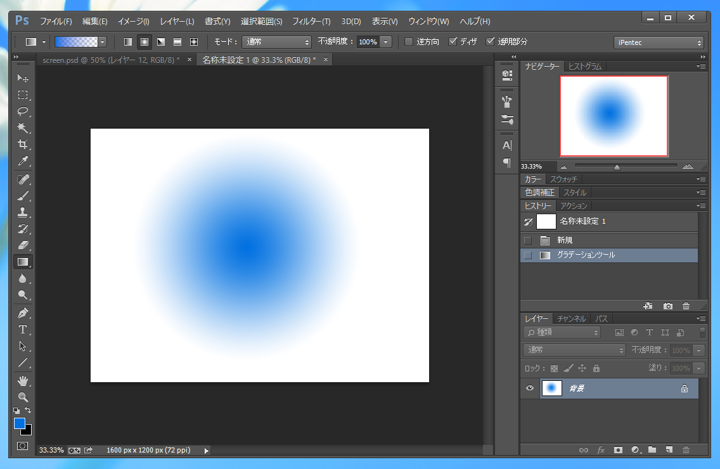
Task: Toggle the 透明部分 (Transparency) checkbox
Action: (490, 41)
